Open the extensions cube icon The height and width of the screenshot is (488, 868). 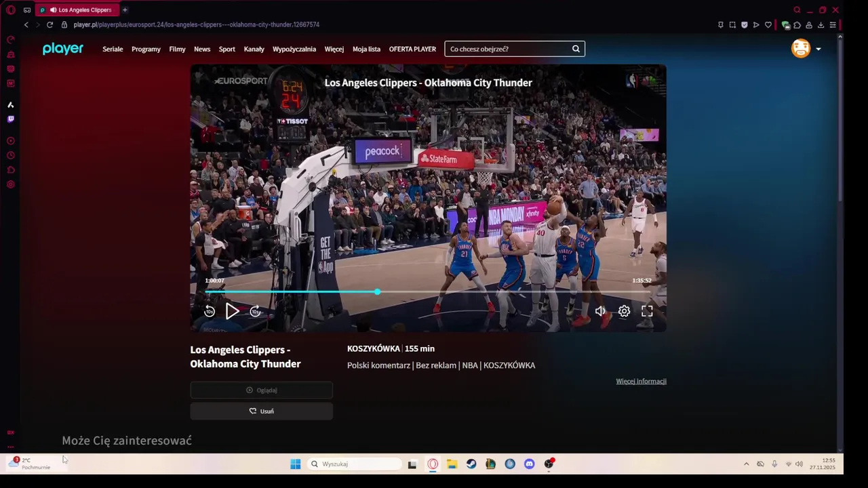coord(797,25)
